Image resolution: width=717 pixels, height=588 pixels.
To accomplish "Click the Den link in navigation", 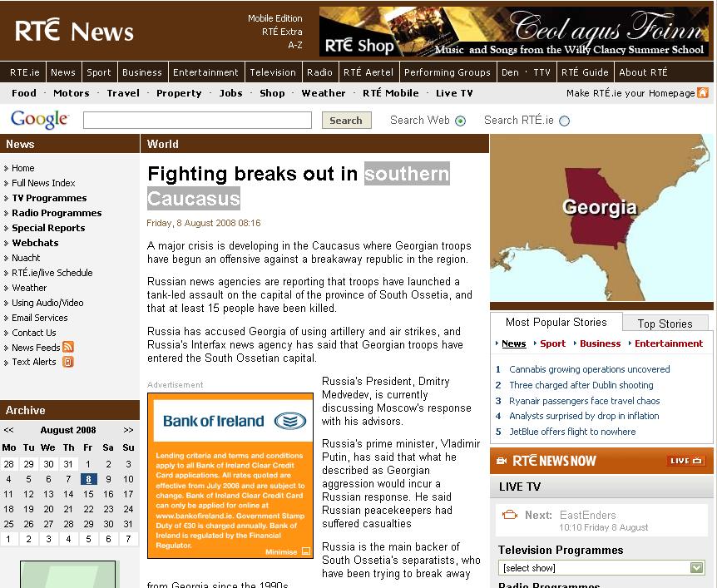I will pos(511,72).
